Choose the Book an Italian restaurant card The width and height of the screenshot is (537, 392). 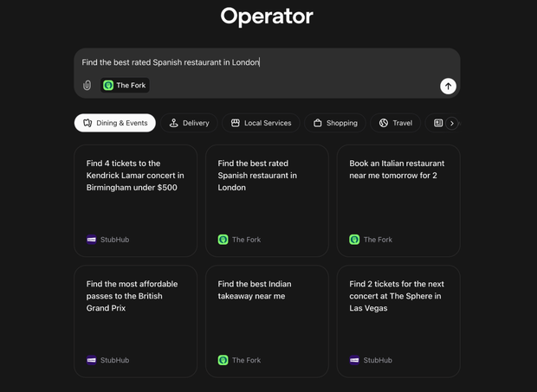[x=398, y=201]
